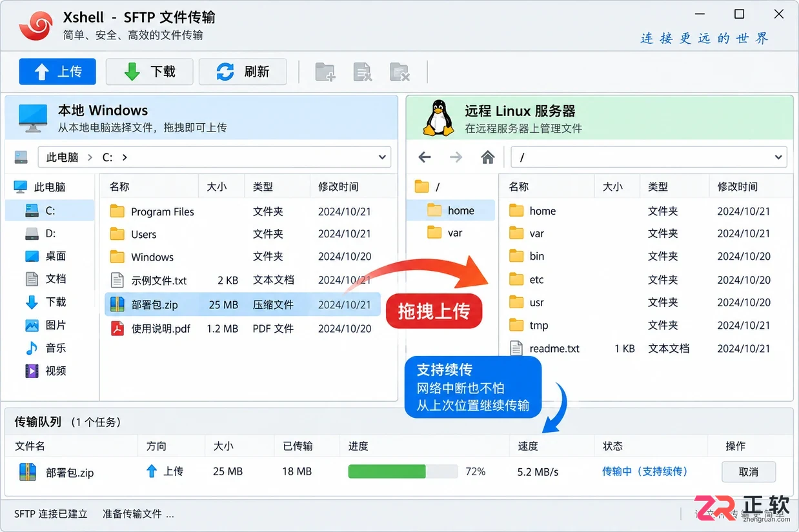
Task: Select the 使用说明.pdf file name
Action: click(x=161, y=329)
